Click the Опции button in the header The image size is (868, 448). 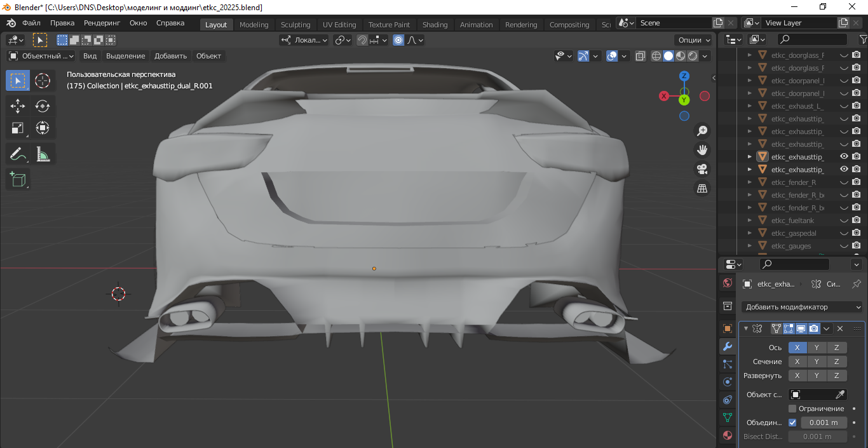coord(694,40)
